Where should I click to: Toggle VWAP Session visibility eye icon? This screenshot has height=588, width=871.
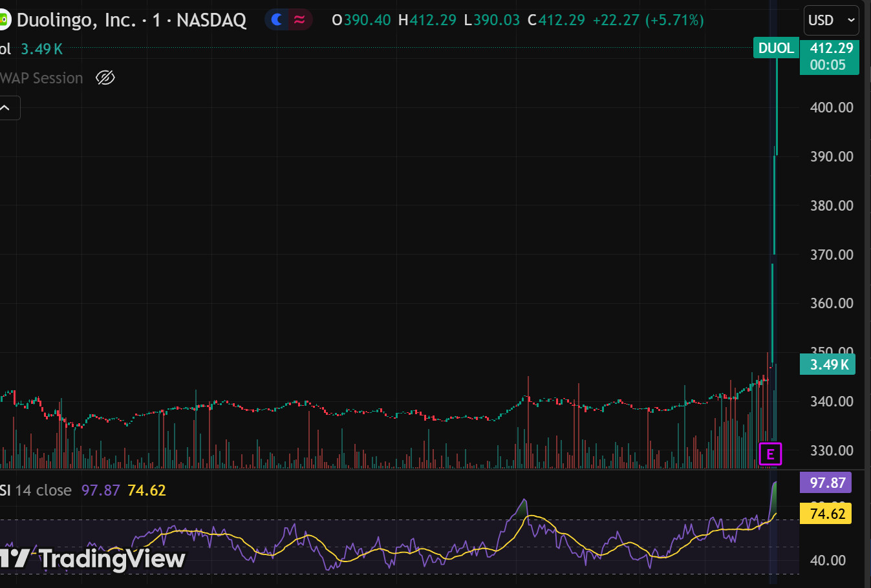point(105,78)
